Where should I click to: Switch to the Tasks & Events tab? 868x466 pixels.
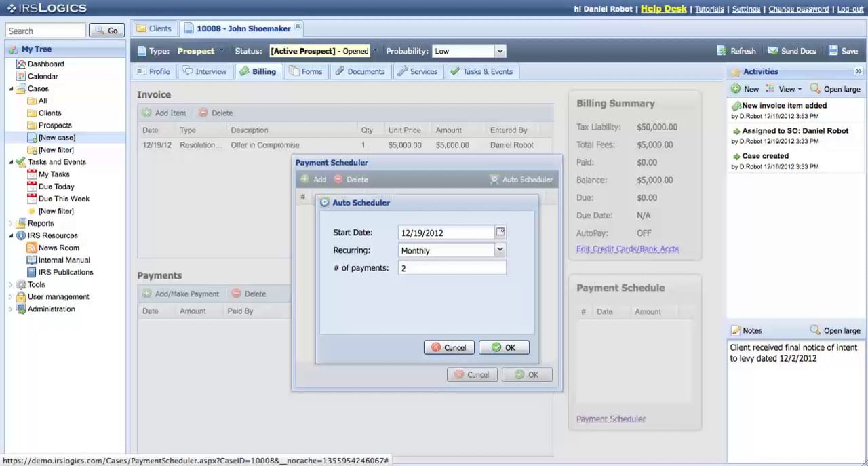click(481, 71)
